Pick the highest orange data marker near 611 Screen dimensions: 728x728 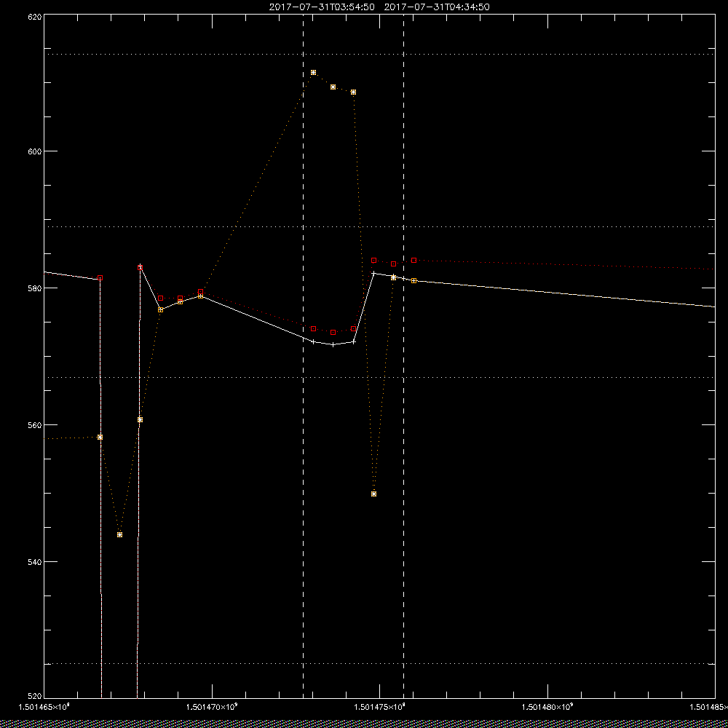[x=313, y=72]
